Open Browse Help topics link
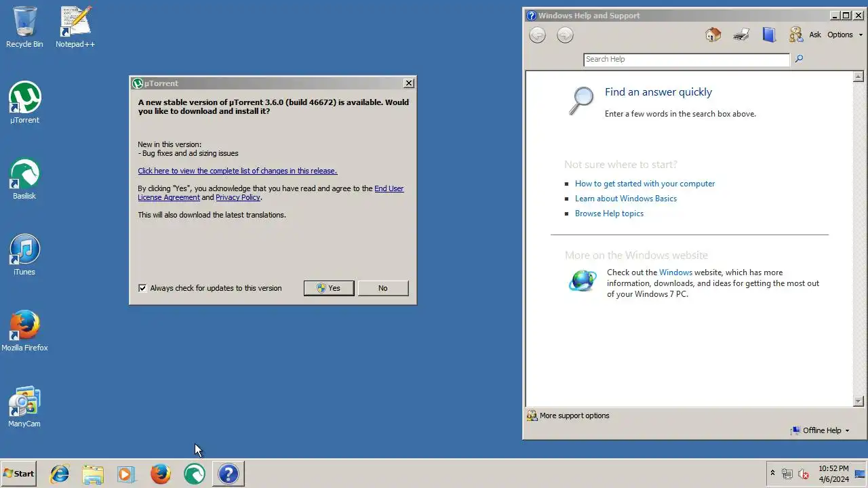 [x=609, y=213]
